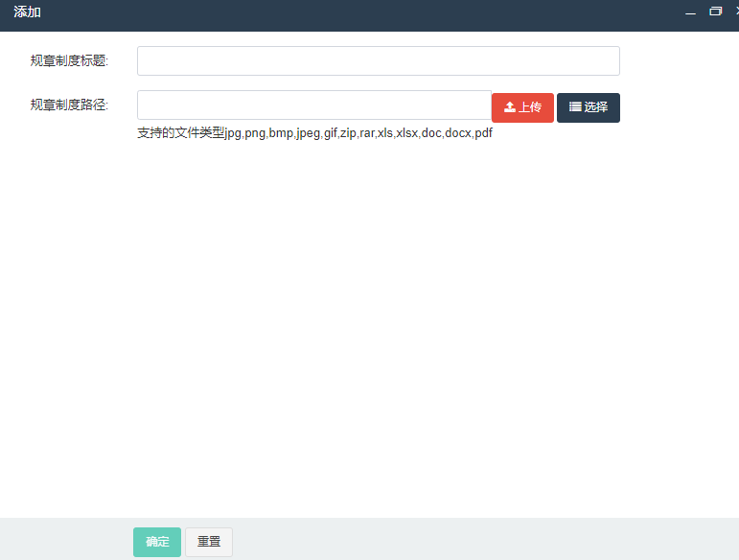Viewport: 739px width, 560px height.
Task: Maximize the 添加 dialog window
Action: (715, 12)
